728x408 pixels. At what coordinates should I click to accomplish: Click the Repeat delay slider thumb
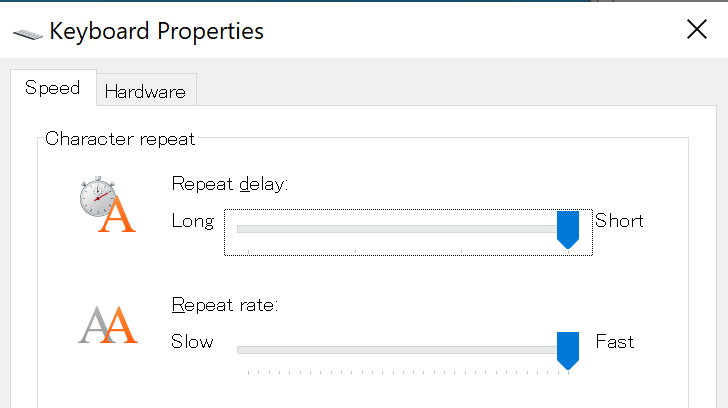pos(568,229)
